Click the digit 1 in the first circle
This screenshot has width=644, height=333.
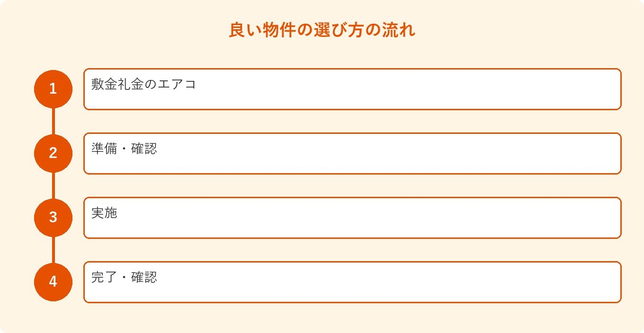[53, 89]
